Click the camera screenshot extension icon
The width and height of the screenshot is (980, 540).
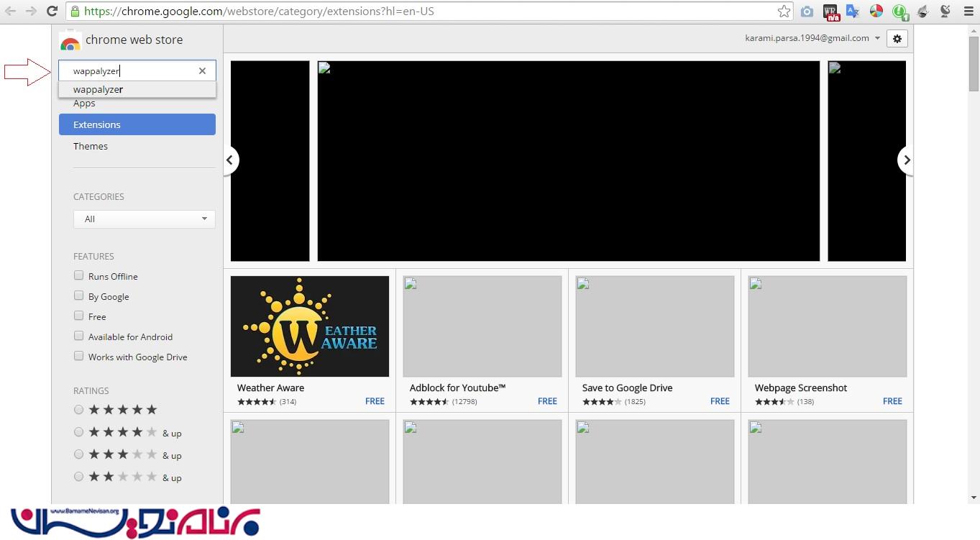pyautogui.click(x=807, y=12)
